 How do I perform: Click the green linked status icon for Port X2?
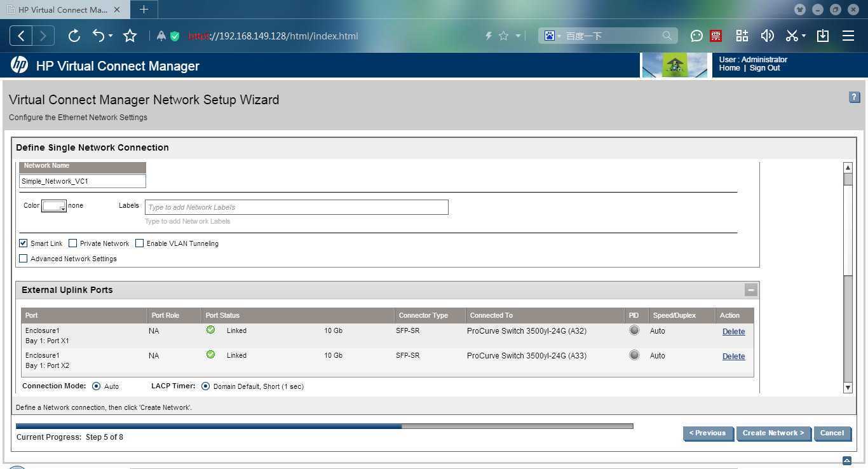(210, 355)
